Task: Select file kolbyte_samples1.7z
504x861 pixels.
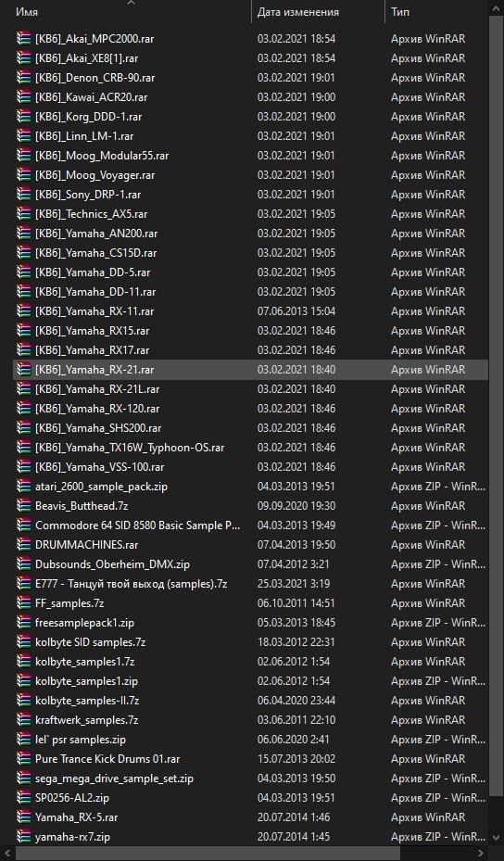Action: click(85, 662)
